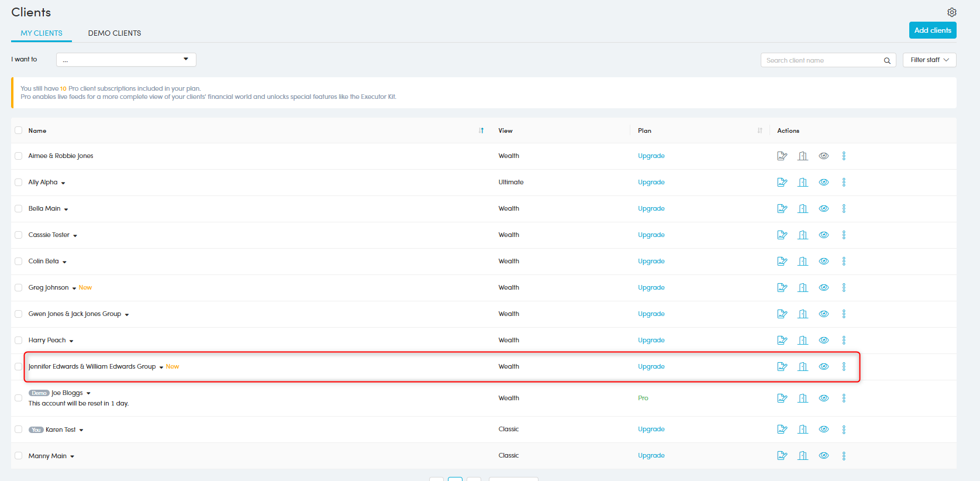The height and width of the screenshot is (481, 980).
Task: Switch to the Demo Clients tab
Action: [x=115, y=33]
